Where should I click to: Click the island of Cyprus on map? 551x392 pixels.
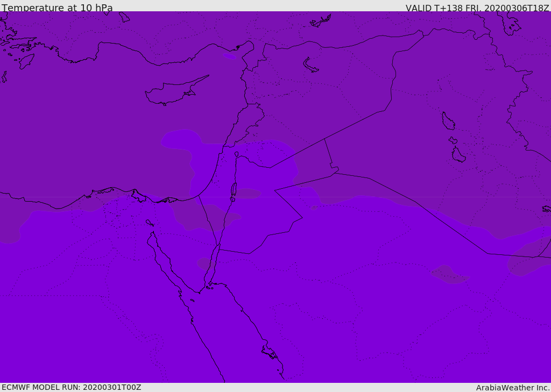(x=176, y=91)
